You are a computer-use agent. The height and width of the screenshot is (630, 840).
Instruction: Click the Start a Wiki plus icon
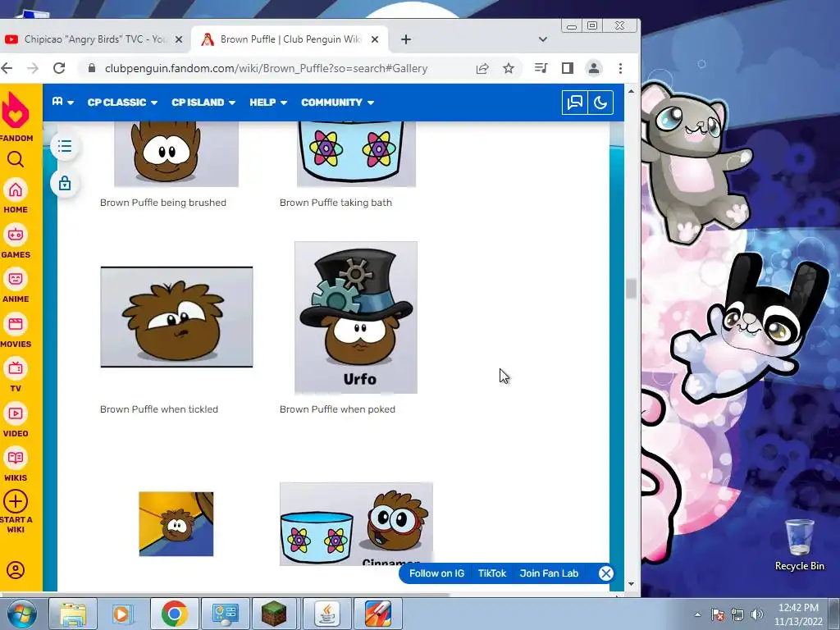pos(16,502)
